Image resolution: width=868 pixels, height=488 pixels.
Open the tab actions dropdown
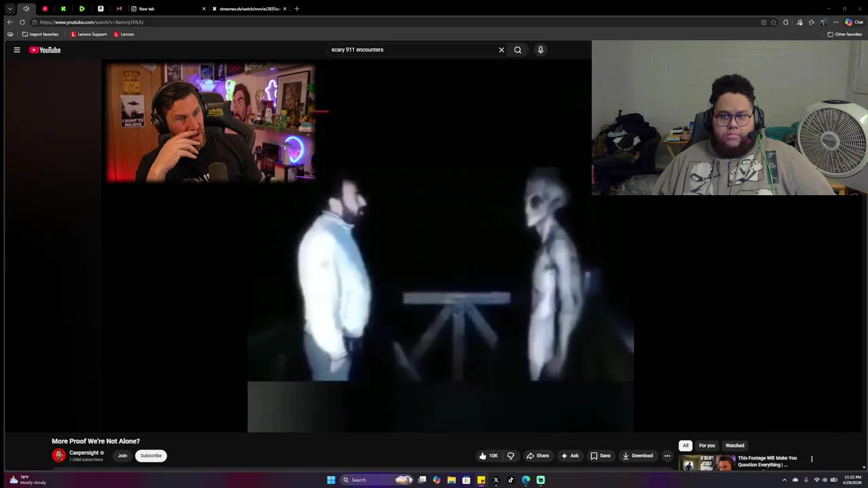(x=10, y=9)
